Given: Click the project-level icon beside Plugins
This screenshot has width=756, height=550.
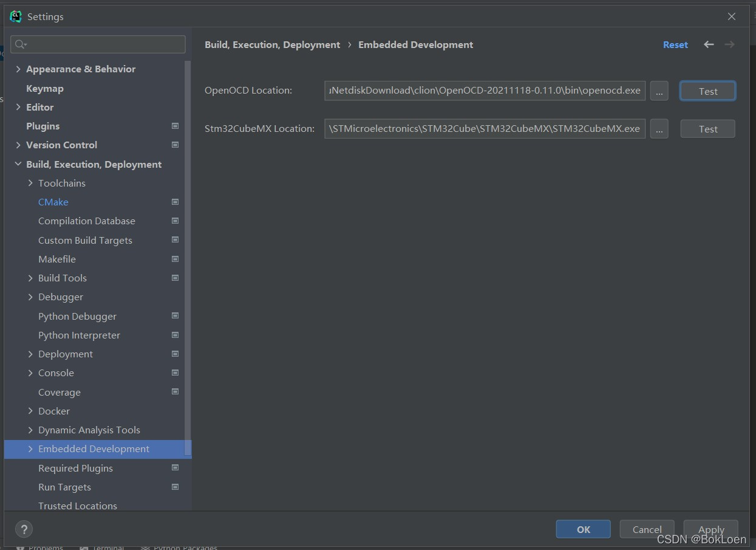Looking at the screenshot, I should pyautogui.click(x=175, y=126).
